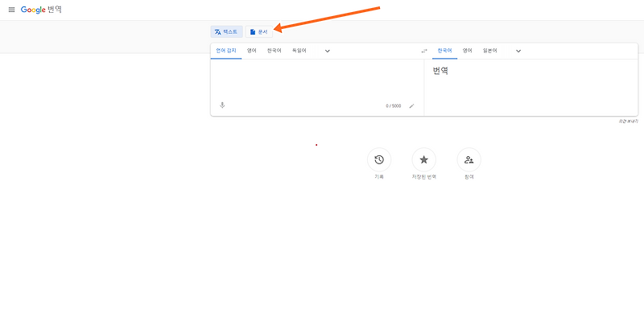
Task: Switch to 문서 document translation
Action: tap(258, 31)
